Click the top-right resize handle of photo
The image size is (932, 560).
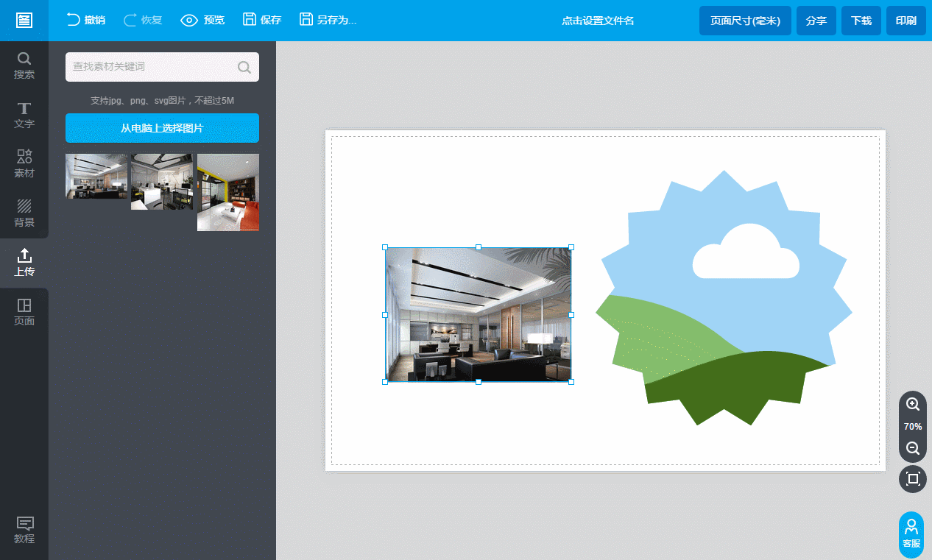[x=571, y=247]
